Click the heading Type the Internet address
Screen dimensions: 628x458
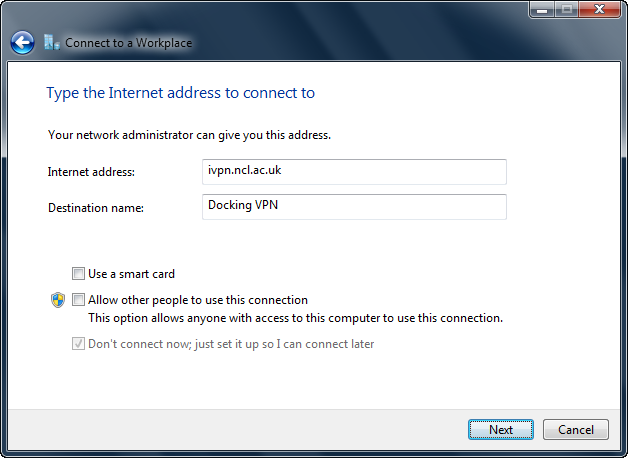point(180,93)
